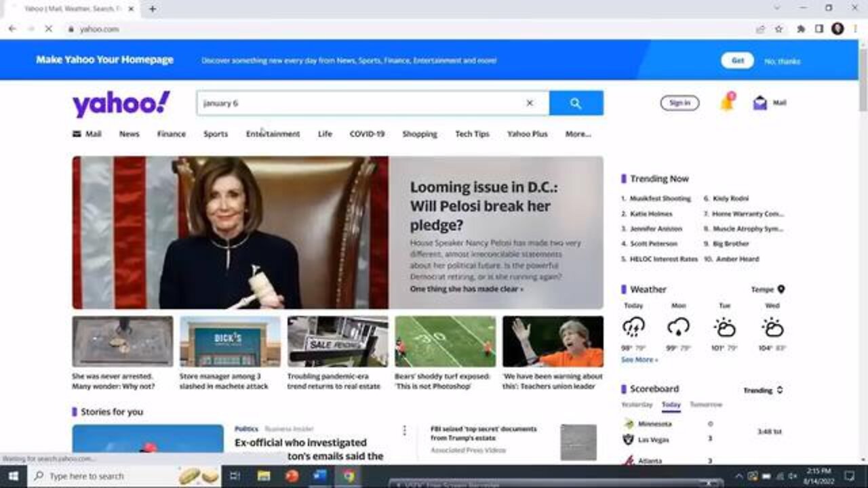Open the Life section
This screenshot has height=488, width=868.
(x=325, y=134)
